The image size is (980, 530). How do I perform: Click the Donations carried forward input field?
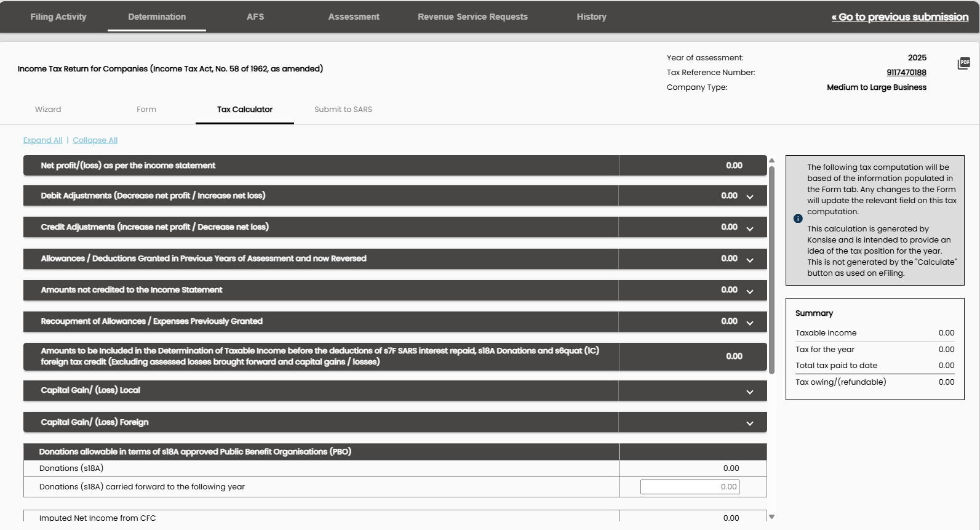point(690,487)
